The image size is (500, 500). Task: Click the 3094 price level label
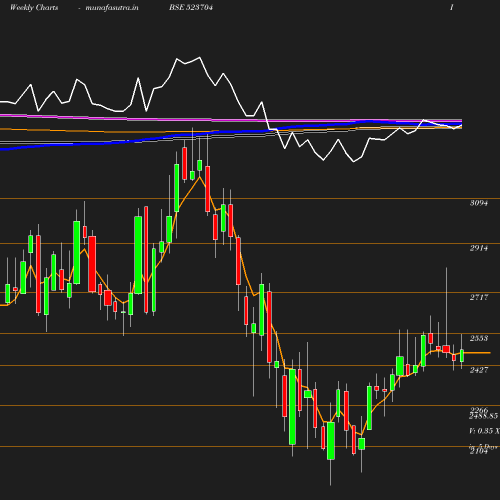click(479, 203)
